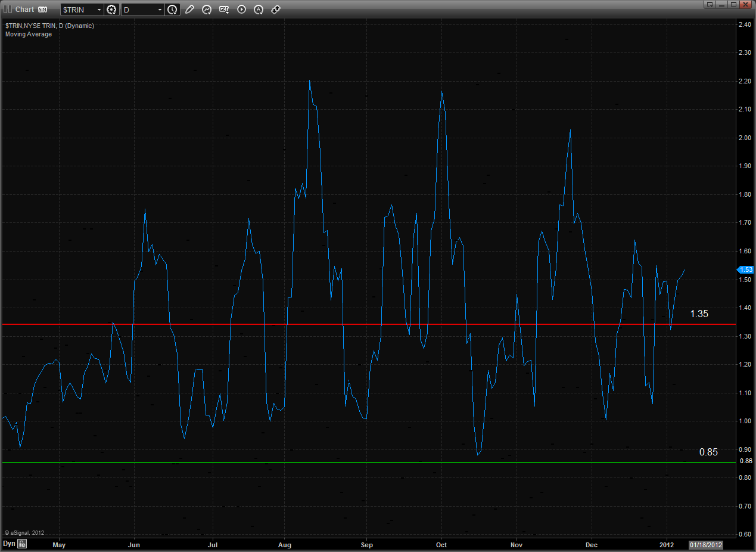Click the Oct label on time axis
Viewport: 756px width, 552px height.
point(441,544)
